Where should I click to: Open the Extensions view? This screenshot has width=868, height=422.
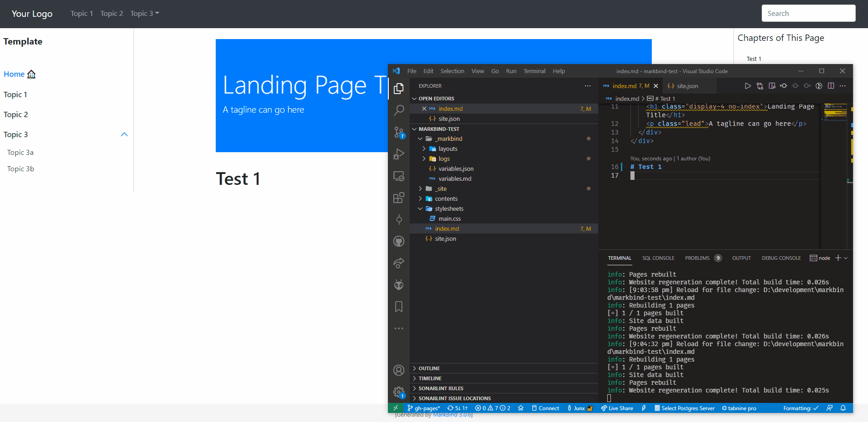coord(399,198)
